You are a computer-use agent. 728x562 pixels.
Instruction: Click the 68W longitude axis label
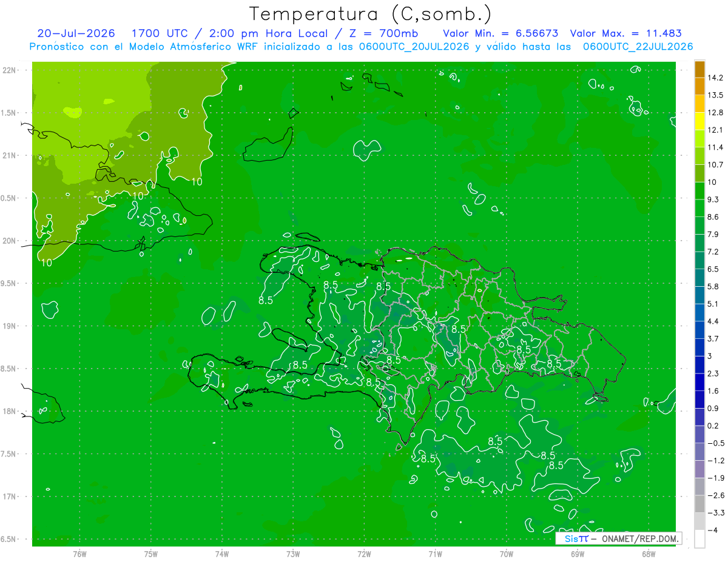click(x=649, y=554)
